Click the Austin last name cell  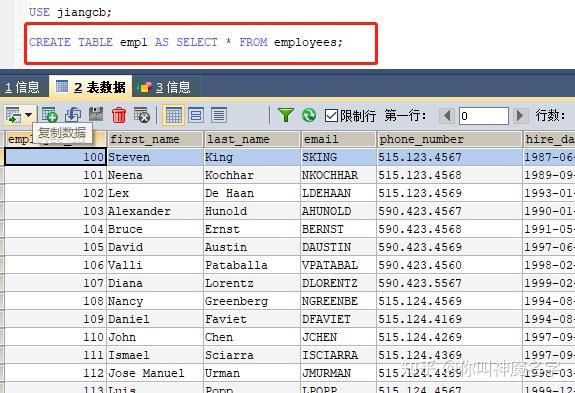252,247
